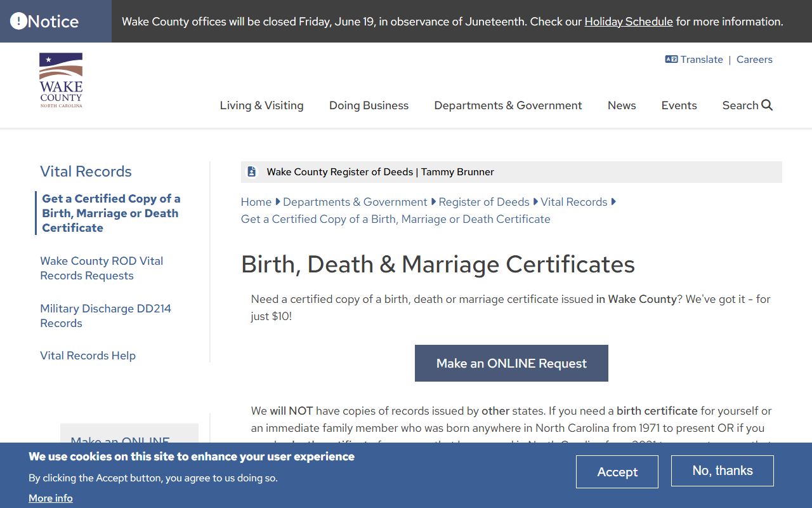Click the Translate language icon
Image resolution: width=812 pixels, height=508 pixels.
(671, 59)
